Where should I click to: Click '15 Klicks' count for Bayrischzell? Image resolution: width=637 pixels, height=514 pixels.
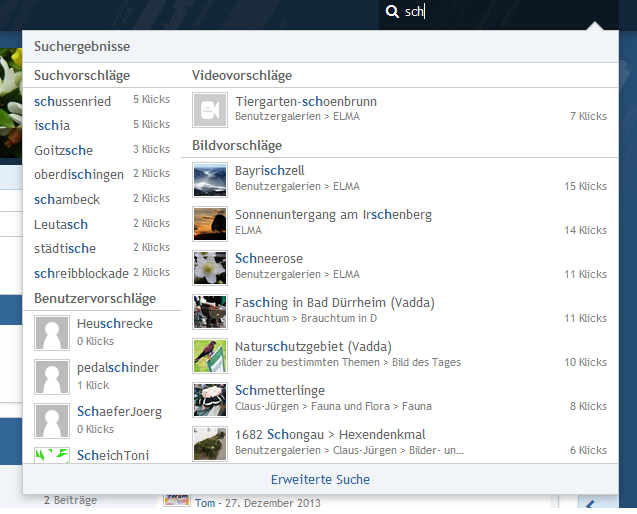[x=585, y=186]
